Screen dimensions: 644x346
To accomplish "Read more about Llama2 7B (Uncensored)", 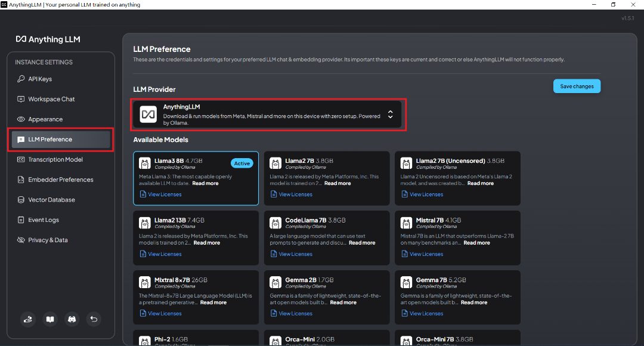I will (x=481, y=183).
